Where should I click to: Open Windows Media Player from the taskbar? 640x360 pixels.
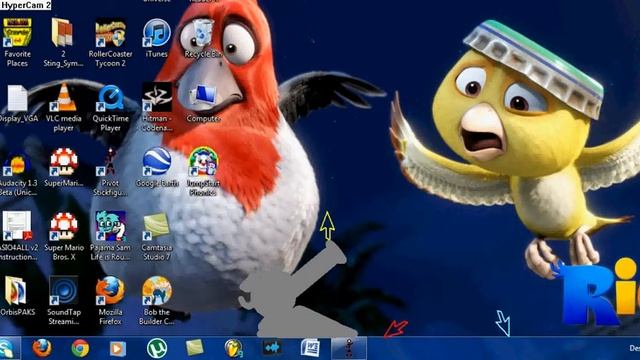tap(118, 349)
